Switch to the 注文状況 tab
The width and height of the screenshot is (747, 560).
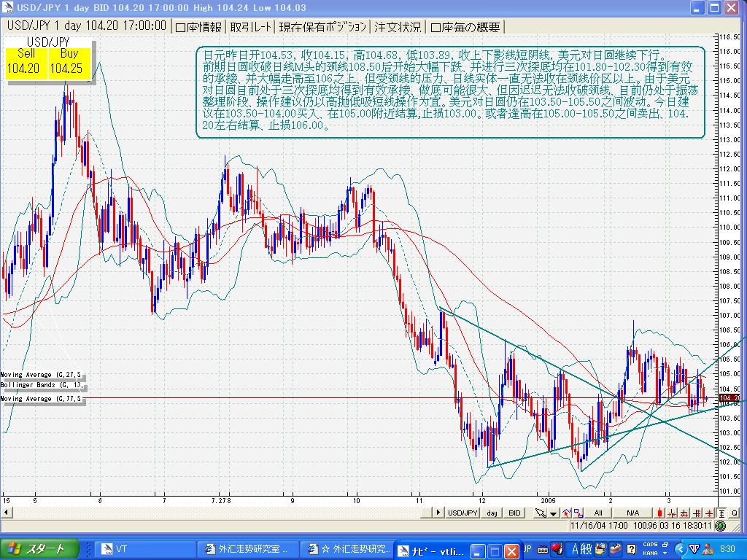(398, 27)
